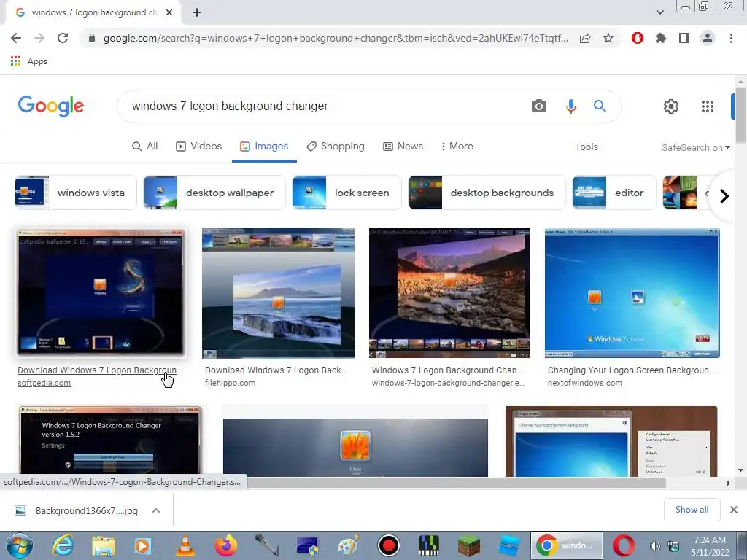Filter by editor chip
This screenshot has width=747, height=560.
pyautogui.click(x=614, y=192)
